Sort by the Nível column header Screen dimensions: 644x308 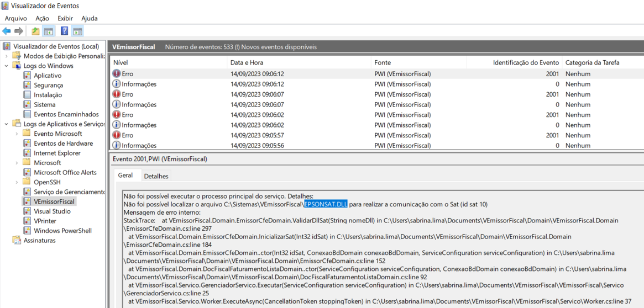tap(121, 63)
